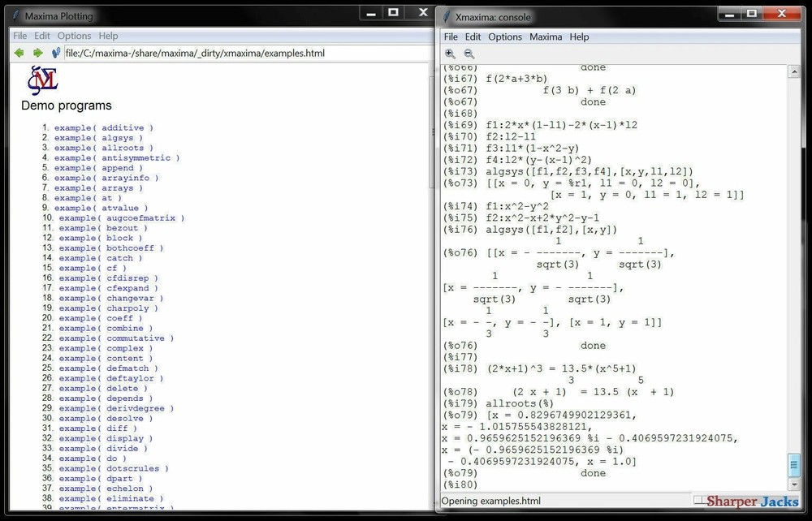Run the example( arrays ) demo link

[x=98, y=187]
